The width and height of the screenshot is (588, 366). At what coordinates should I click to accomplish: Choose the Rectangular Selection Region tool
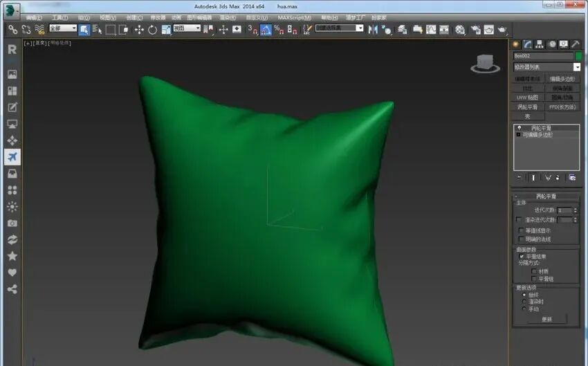tap(110, 30)
